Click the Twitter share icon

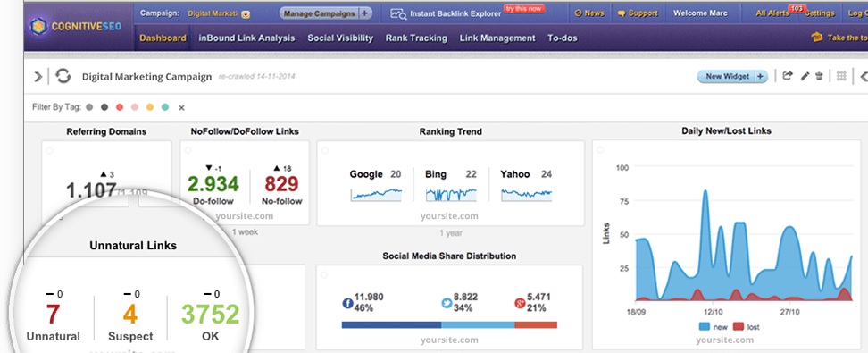tap(447, 303)
